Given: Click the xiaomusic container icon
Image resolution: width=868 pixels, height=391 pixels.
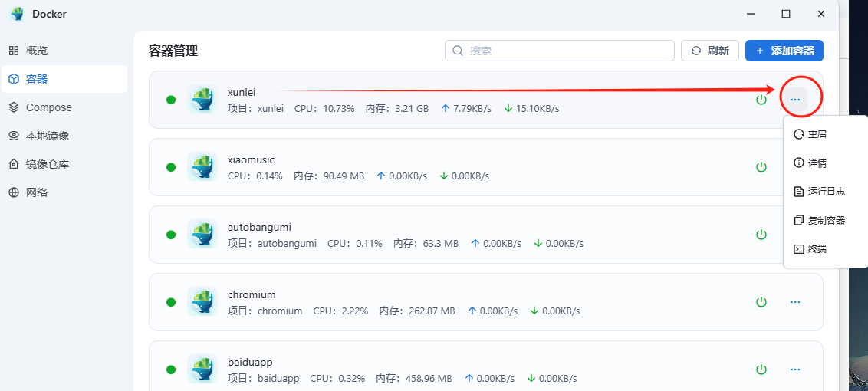Looking at the screenshot, I should click(x=202, y=166).
